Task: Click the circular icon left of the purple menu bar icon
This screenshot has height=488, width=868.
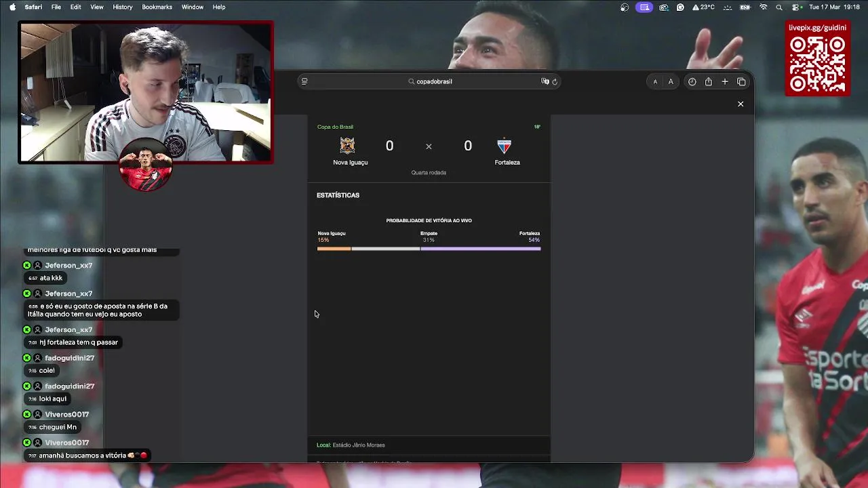Action: pos(625,7)
